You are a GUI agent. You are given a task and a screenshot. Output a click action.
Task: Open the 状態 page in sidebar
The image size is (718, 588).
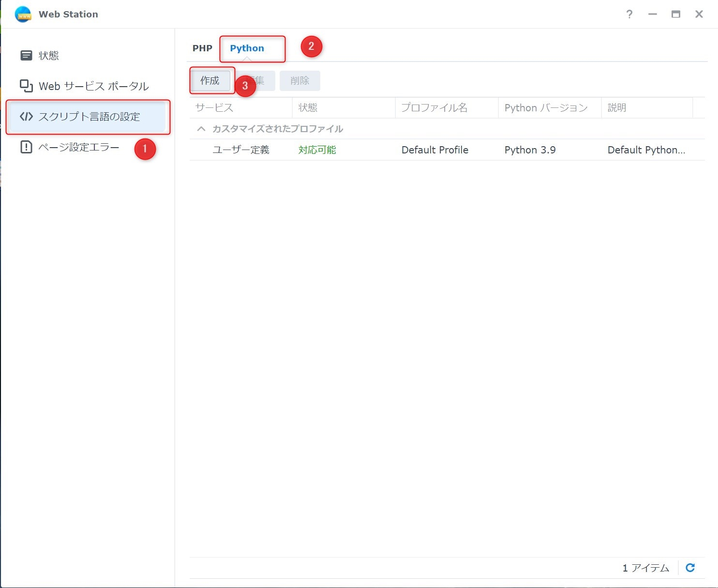49,56
